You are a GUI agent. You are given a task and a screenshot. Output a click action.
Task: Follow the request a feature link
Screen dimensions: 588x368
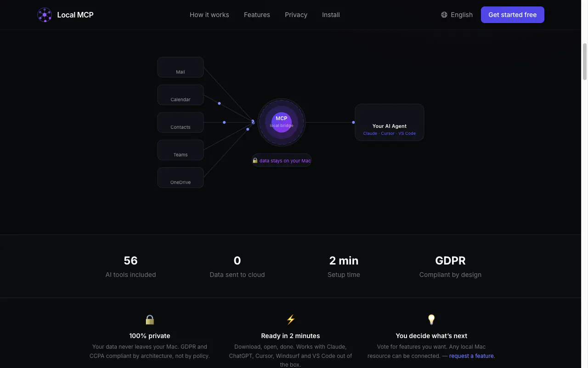point(471,356)
